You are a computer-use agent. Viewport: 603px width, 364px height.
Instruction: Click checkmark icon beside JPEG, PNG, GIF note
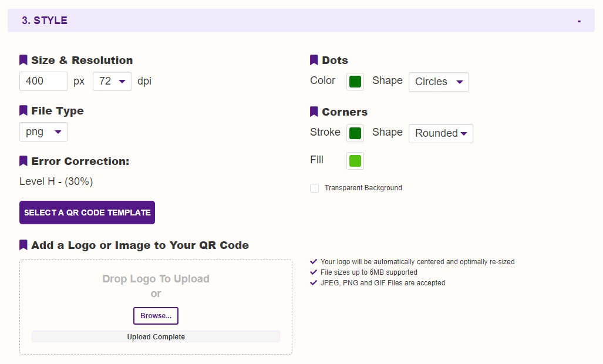click(314, 282)
